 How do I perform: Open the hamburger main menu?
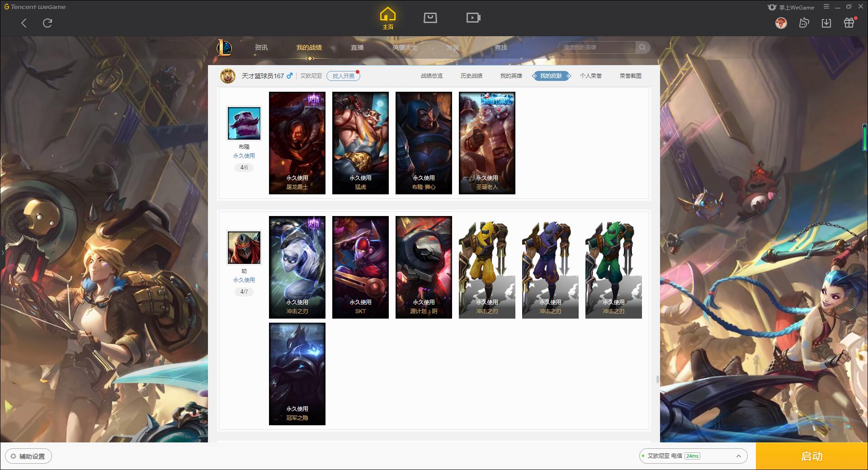(x=826, y=7)
